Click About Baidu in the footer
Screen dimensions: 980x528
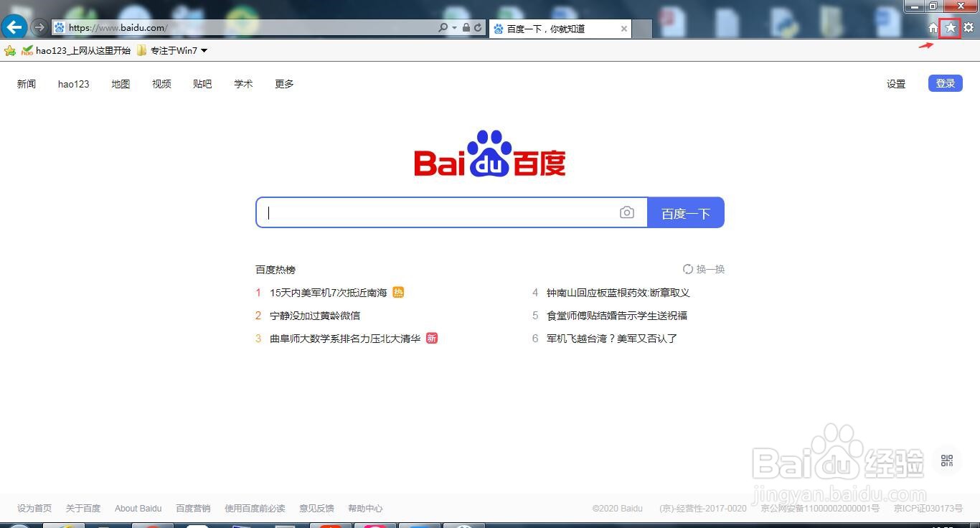click(x=138, y=508)
